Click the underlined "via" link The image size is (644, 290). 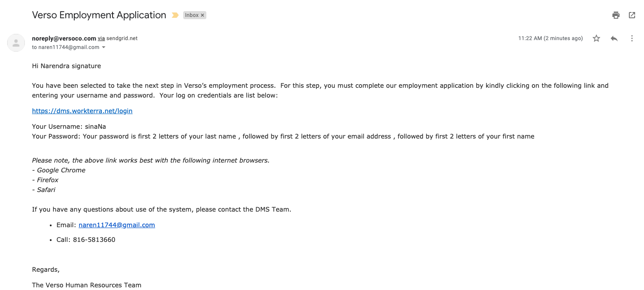(x=101, y=38)
